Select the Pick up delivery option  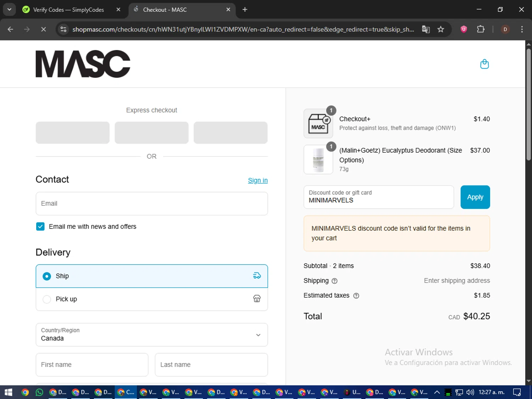(152, 299)
